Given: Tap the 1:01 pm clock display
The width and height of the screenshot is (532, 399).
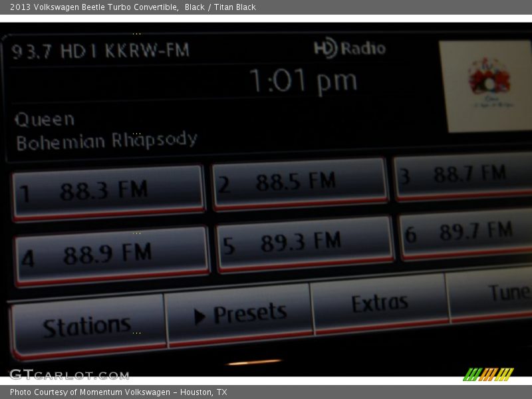Looking at the screenshot, I should (x=303, y=81).
